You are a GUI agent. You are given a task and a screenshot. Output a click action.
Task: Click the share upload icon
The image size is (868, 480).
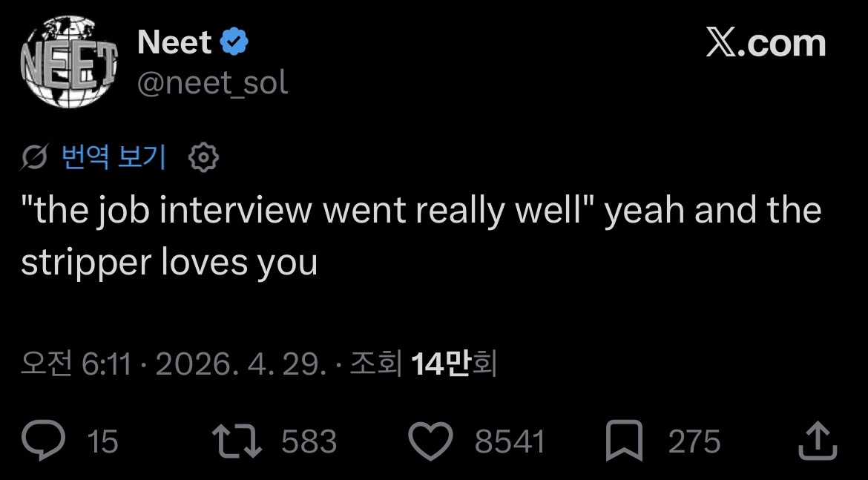(818, 441)
